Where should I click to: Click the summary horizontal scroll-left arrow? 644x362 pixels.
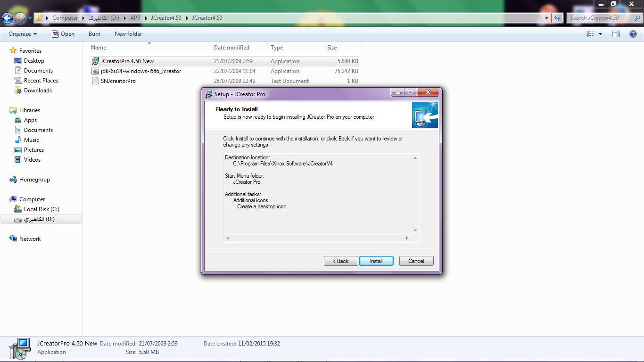click(x=228, y=239)
